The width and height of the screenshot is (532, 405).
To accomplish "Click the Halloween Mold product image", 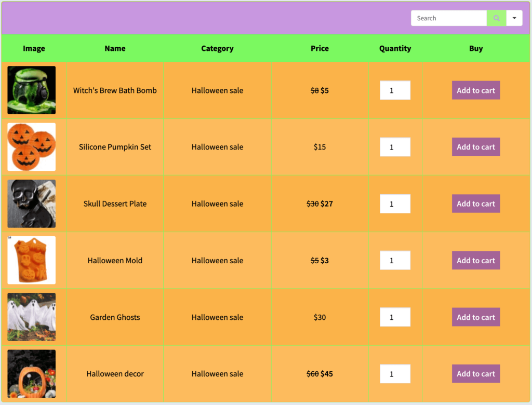I will (31, 260).
